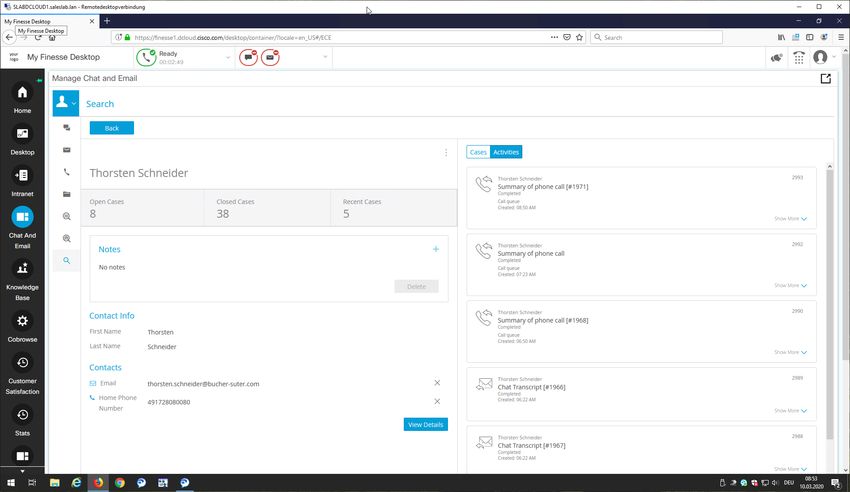The width and height of the screenshot is (850, 492).
Task: Click the Search heading link
Action: pyautogui.click(x=100, y=104)
